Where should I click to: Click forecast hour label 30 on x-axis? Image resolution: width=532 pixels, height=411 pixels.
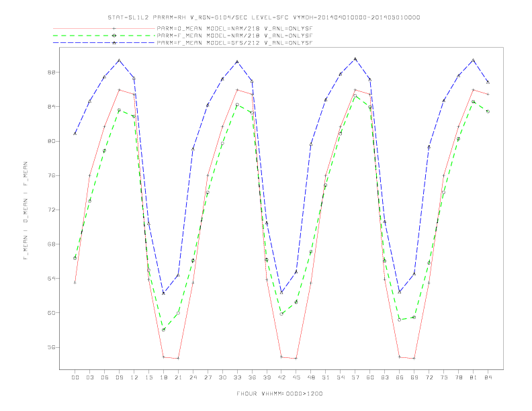point(222,377)
